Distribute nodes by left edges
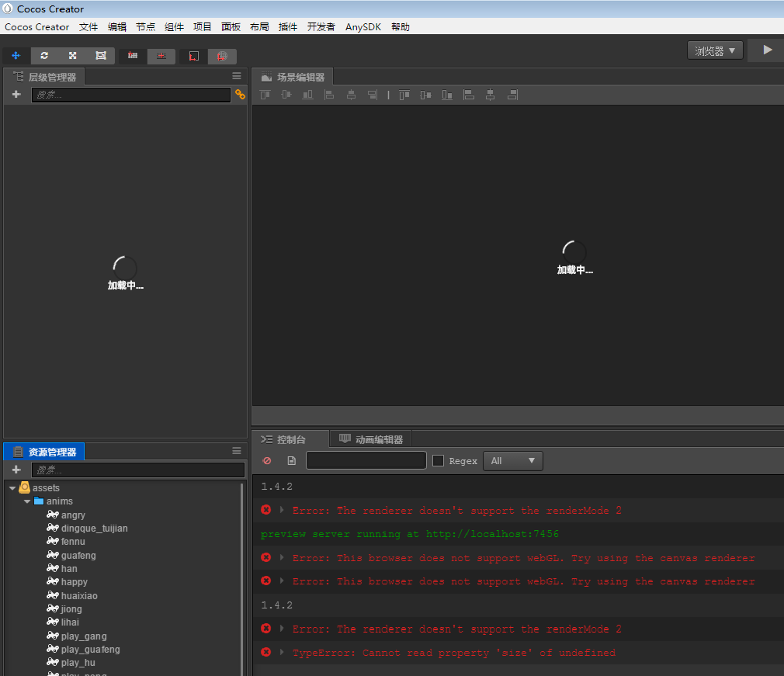The height and width of the screenshot is (676, 784). point(469,95)
